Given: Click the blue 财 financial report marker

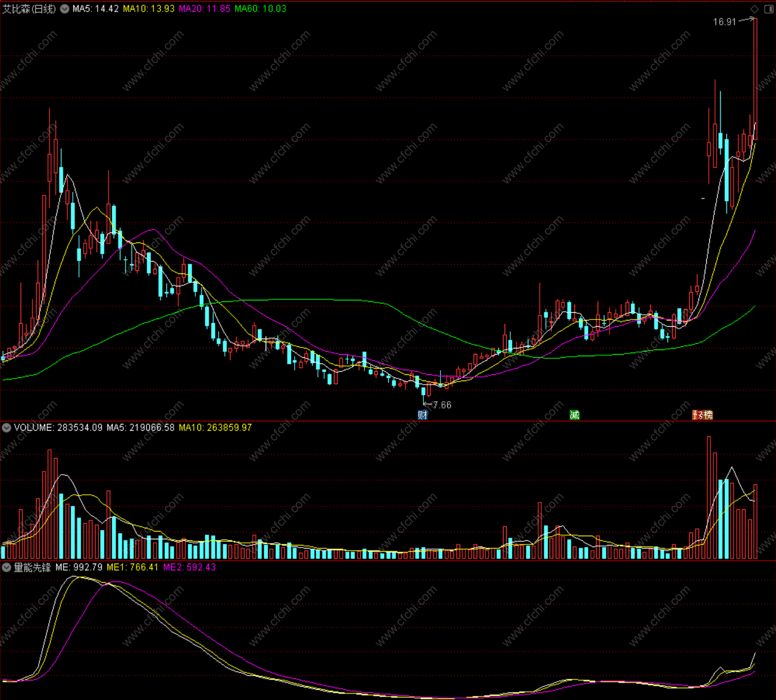Looking at the screenshot, I should click(x=423, y=415).
